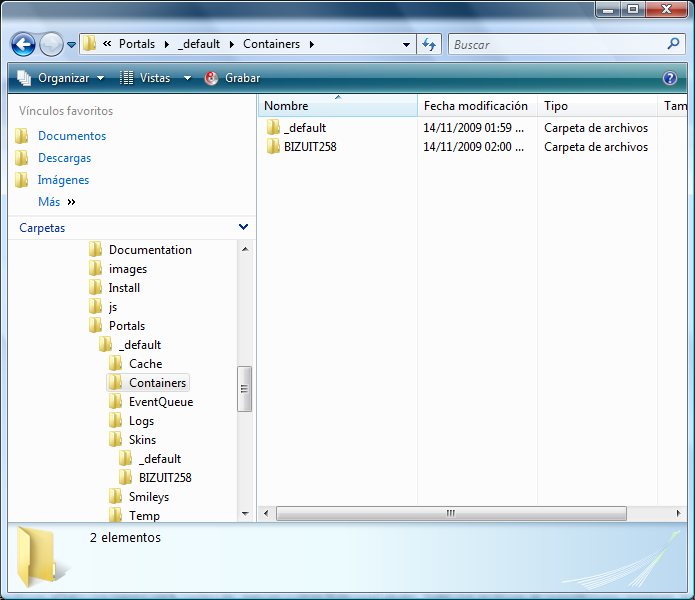Click the horizontal scrollbar in file list
This screenshot has height=600, width=695.
click(450, 513)
